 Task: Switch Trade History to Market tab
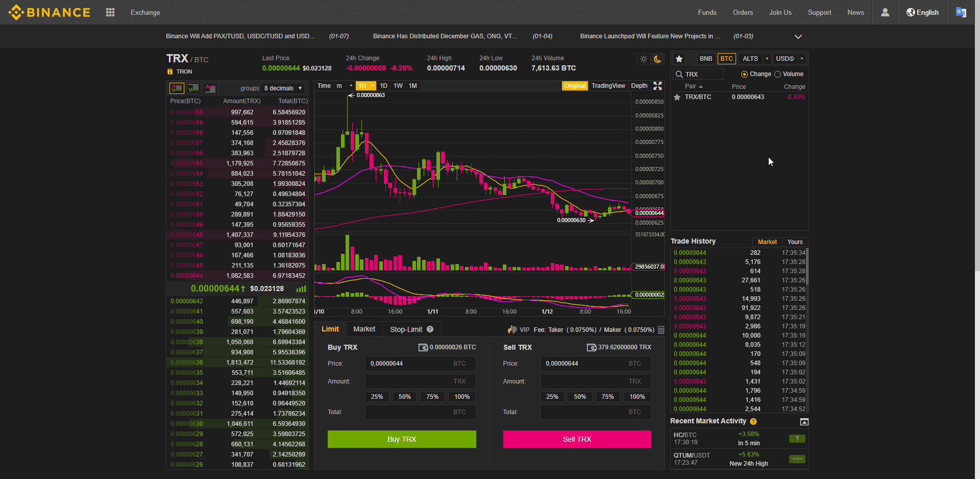tap(767, 242)
